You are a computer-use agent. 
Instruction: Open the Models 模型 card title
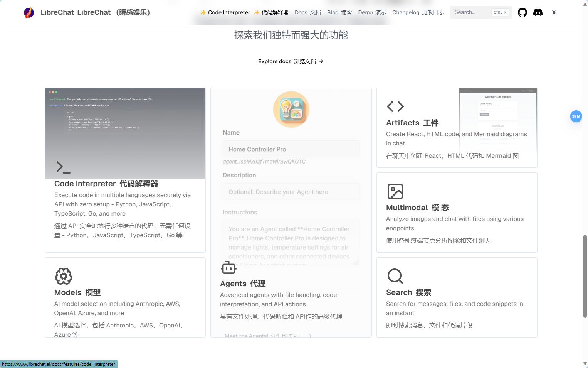[x=77, y=292]
